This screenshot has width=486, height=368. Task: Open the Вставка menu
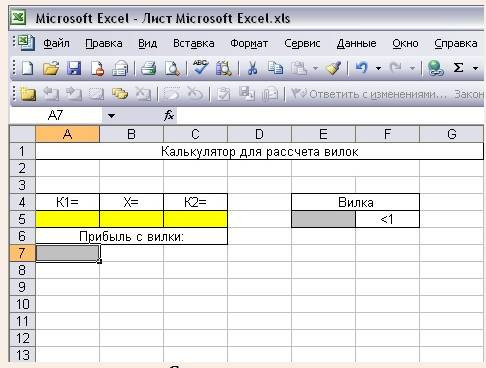194,43
